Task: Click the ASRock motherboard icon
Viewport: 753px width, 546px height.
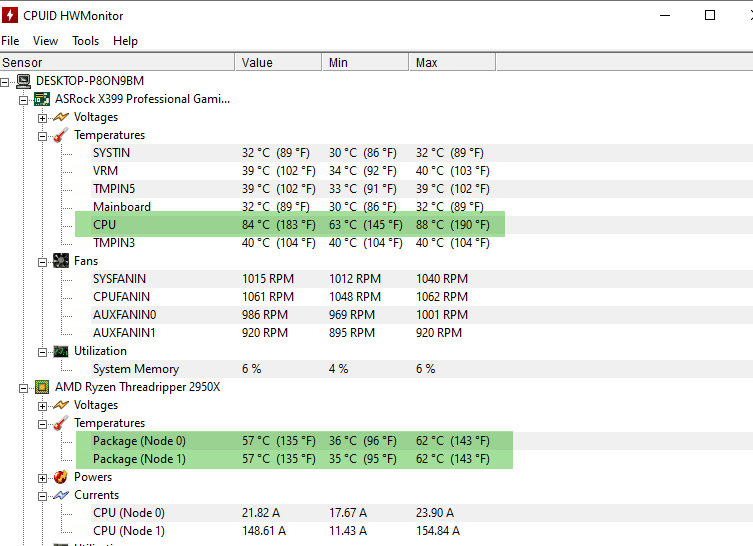Action: click(x=42, y=99)
